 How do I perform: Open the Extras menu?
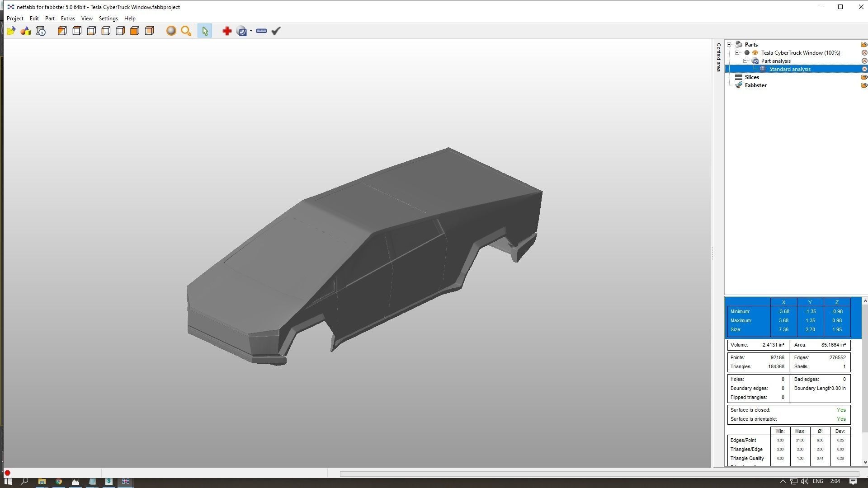tap(68, 19)
